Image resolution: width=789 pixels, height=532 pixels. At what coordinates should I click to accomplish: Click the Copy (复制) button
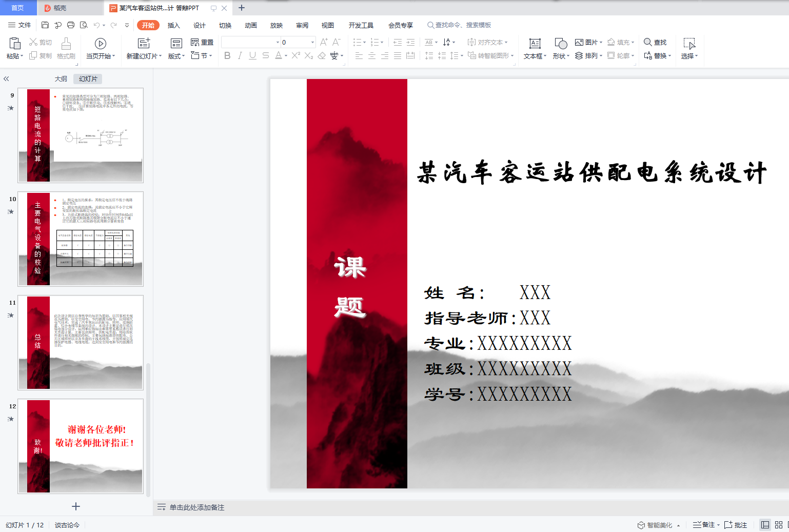(41, 55)
